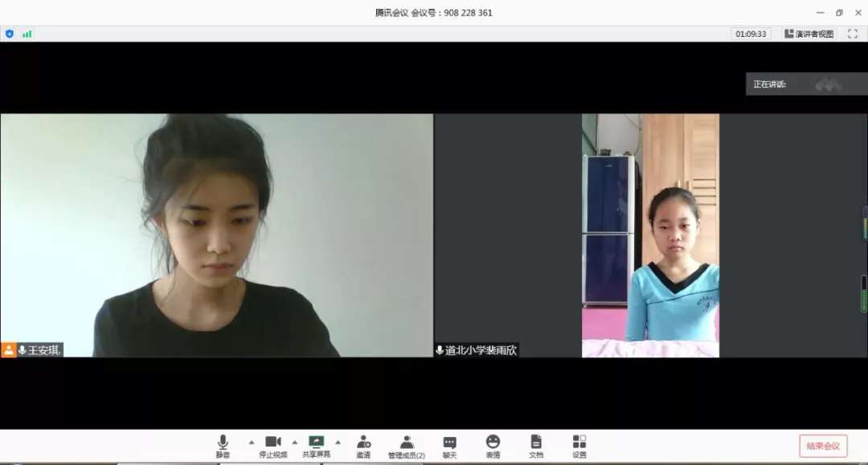868x465 pixels.
Task: Switch layout with 演讲者视图 button
Action: (x=809, y=34)
